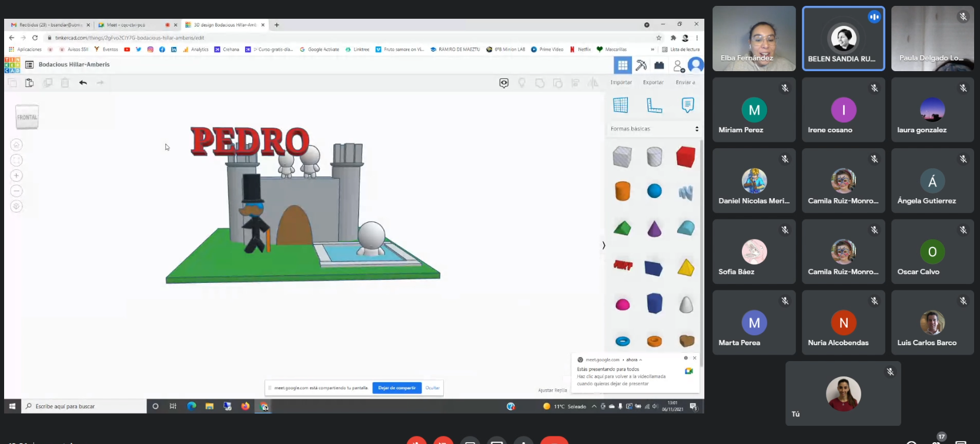The image size is (980, 444).
Task: Click the home view button
Action: [x=16, y=145]
